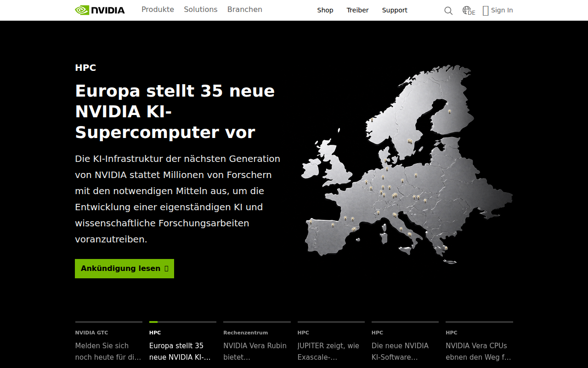
Task: Click the Rechenzentrum category label
Action: 246,333
